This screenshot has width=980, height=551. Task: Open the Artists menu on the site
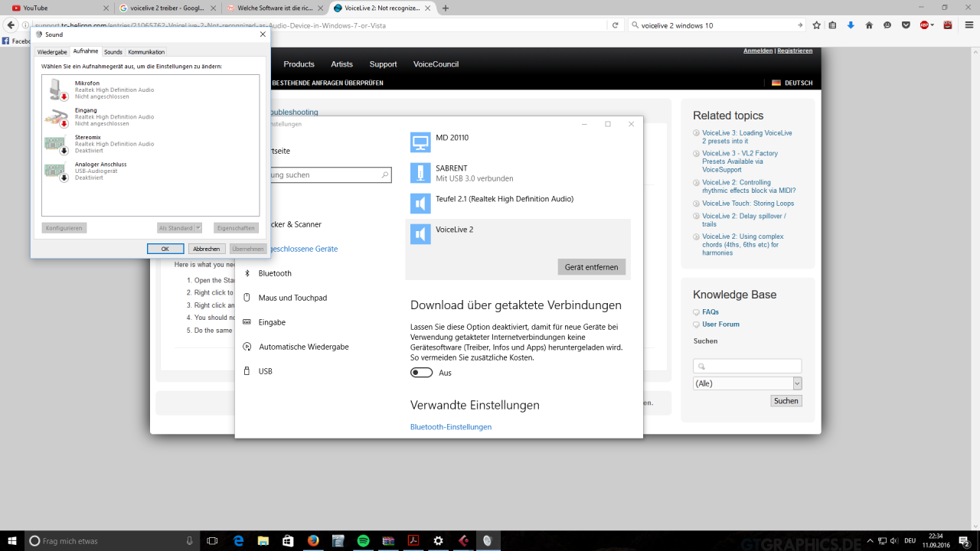coord(341,64)
